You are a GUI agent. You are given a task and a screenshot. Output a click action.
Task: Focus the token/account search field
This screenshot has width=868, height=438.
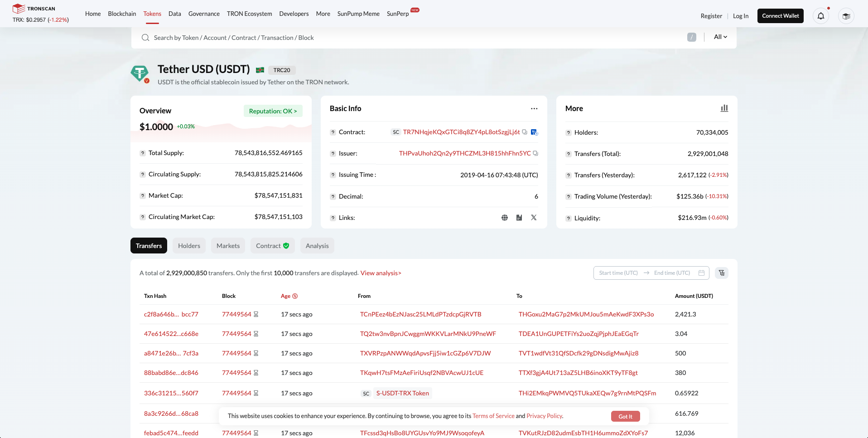417,38
